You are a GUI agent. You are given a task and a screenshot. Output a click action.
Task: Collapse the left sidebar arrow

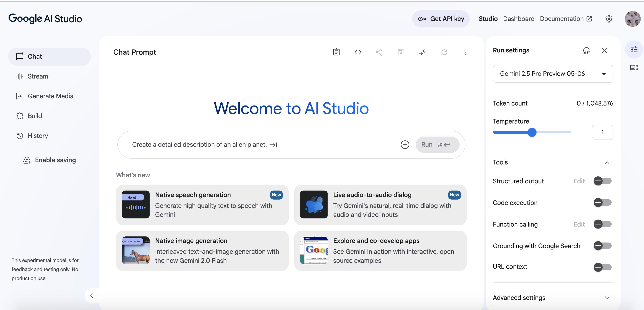pyautogui.click(x=92, y=295)
